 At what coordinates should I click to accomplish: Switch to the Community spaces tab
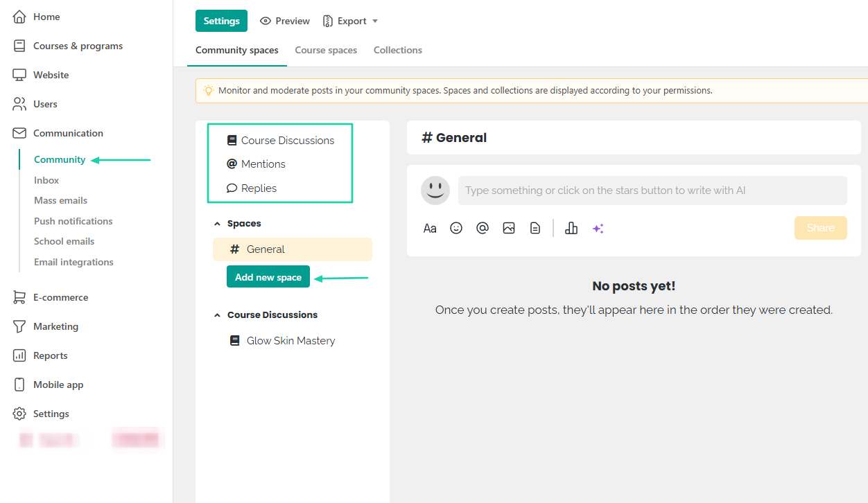pyautogui.click(x=237, y=50)
